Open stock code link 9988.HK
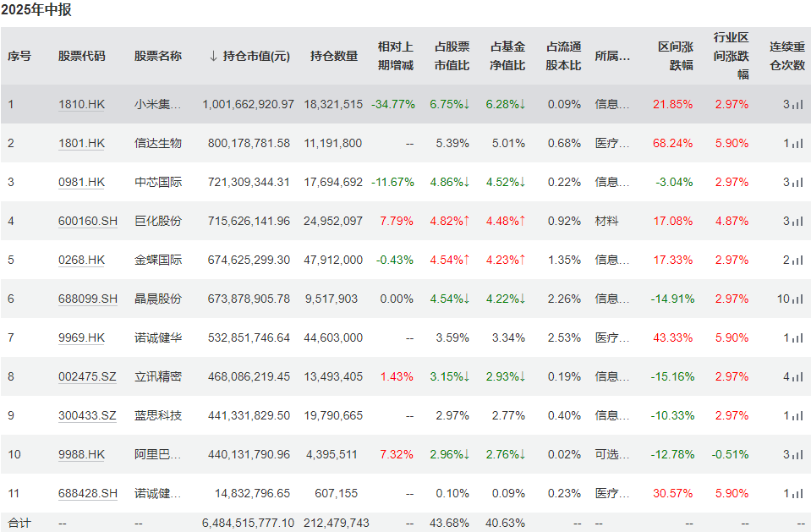 81,454
